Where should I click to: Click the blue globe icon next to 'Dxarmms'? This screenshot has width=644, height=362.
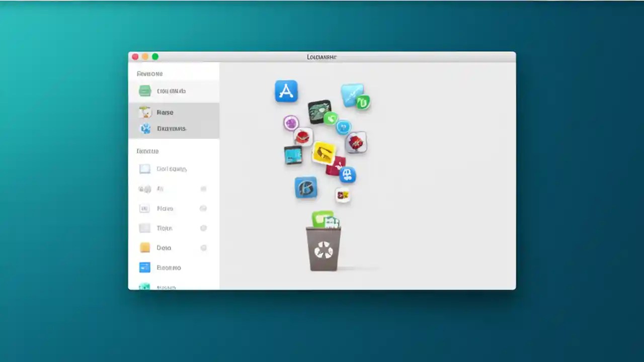[x=145, y=128]
